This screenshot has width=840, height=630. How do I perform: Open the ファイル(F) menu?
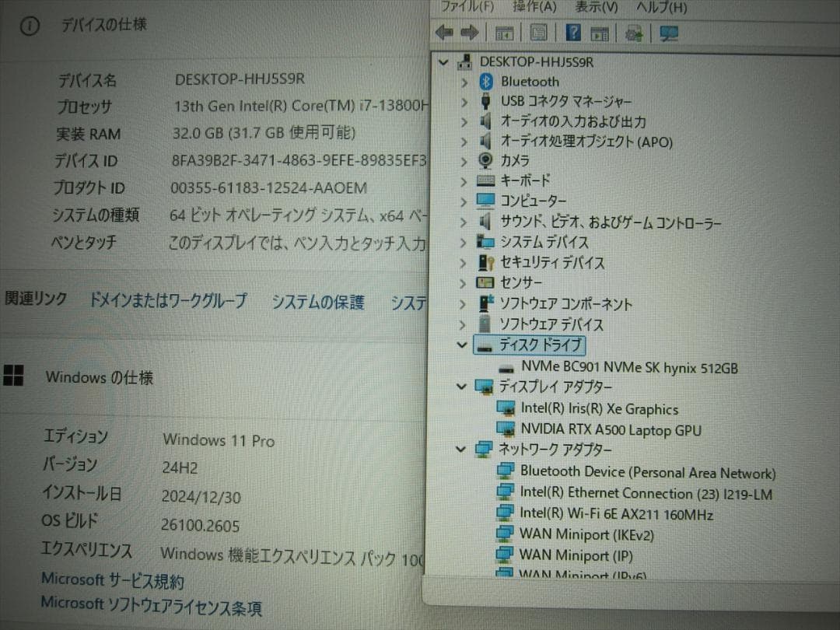tap(467, 8)
